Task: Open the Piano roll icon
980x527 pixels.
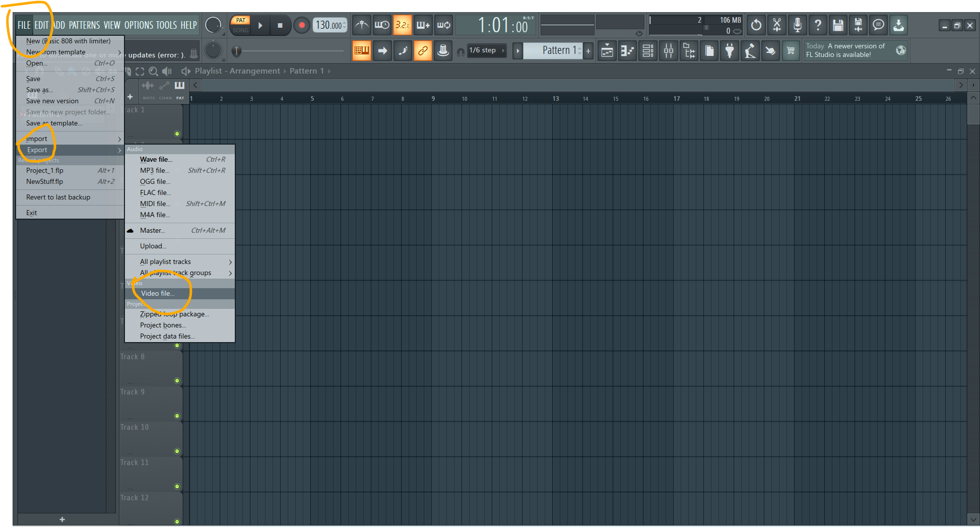Action: click(x=627, y=50)
